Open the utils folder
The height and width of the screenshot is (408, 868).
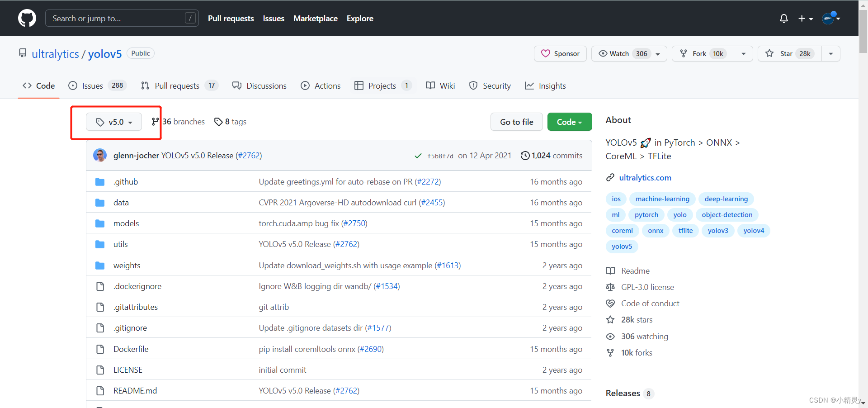[x=121, y=244]
